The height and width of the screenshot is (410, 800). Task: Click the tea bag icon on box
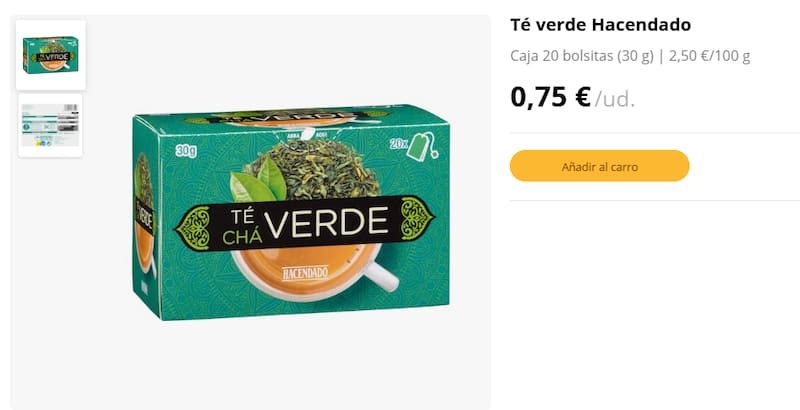click(423, 145)
